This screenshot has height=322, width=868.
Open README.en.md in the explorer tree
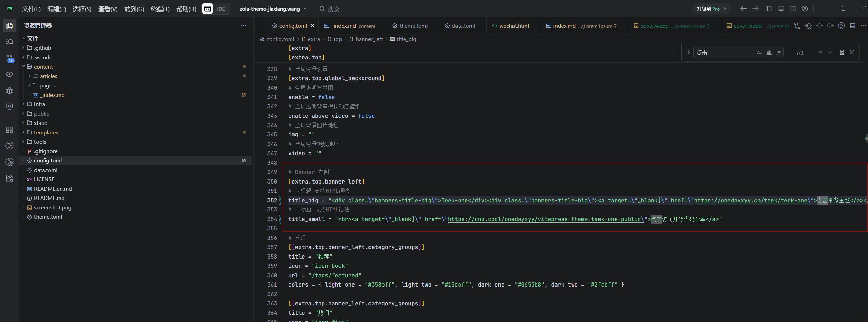(53, 189)
